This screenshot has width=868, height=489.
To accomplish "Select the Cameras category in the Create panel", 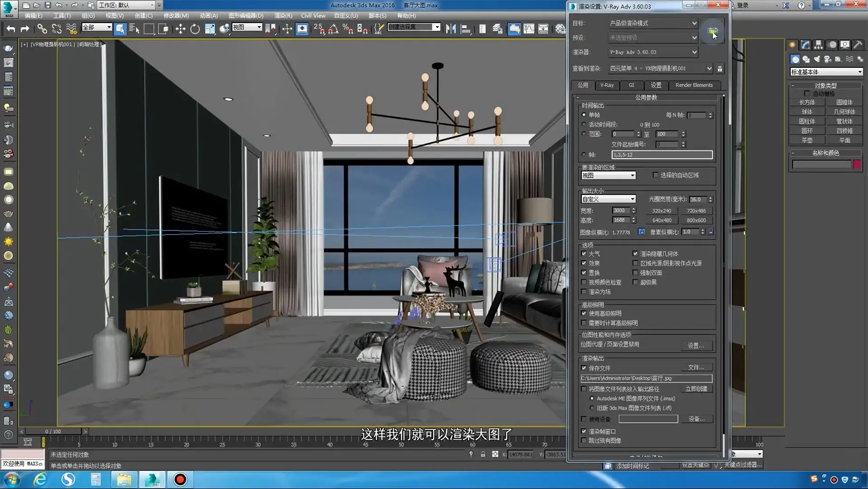I will tap(827, 59).
